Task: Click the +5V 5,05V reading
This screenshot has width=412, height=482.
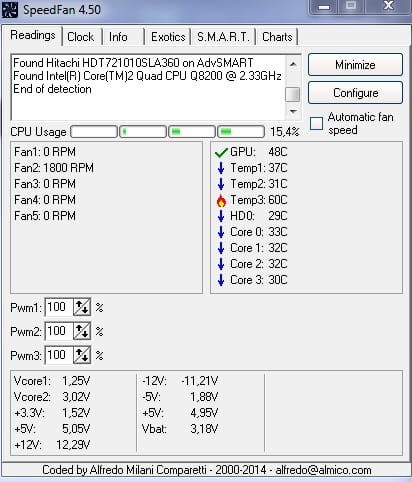Action: tap(52, 429)
